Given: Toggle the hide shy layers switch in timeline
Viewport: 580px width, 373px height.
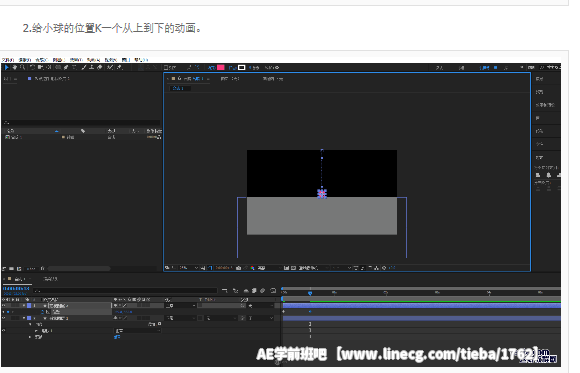Looking at the screenshot, I should pyautogui.click(x=246, y=291).
